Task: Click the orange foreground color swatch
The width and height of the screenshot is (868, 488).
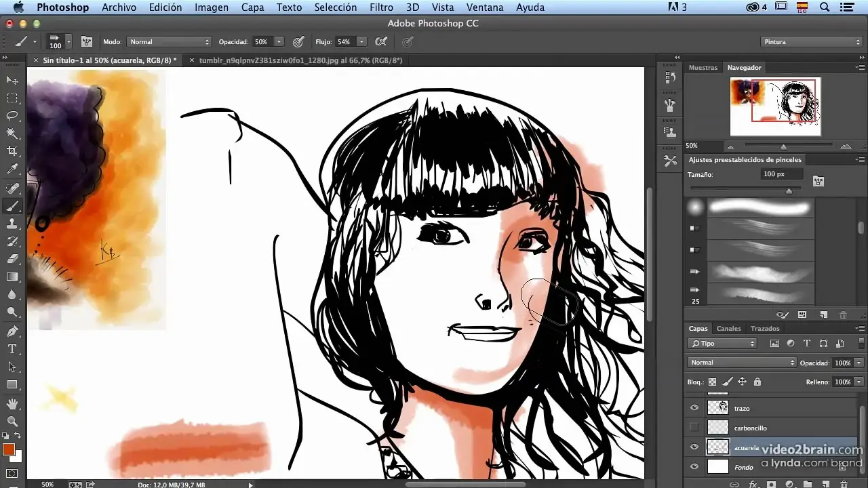Action: [8, 449]
